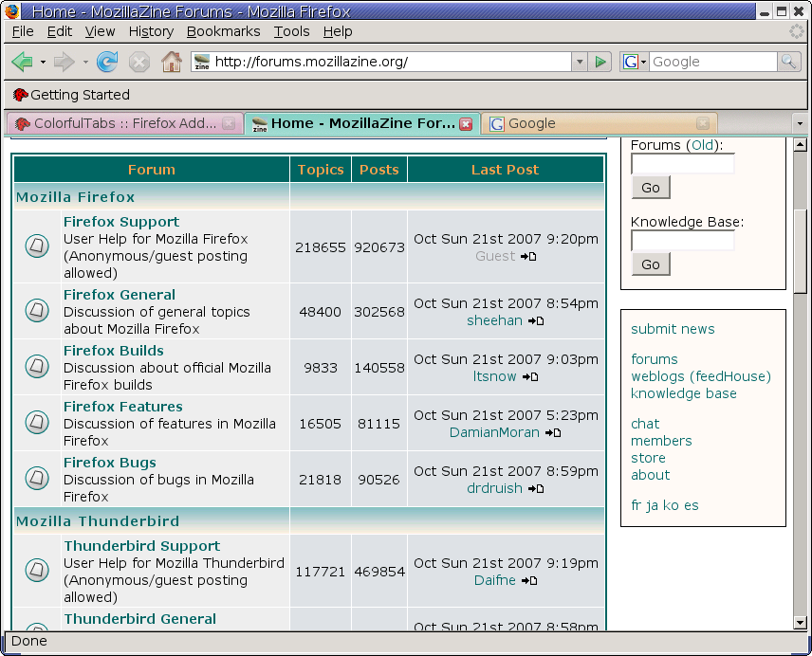The width and height of the screenshot is (812, 656).
Task: Click the Stop loading icon
Action: pyautogui.click(x=138, y=62)
